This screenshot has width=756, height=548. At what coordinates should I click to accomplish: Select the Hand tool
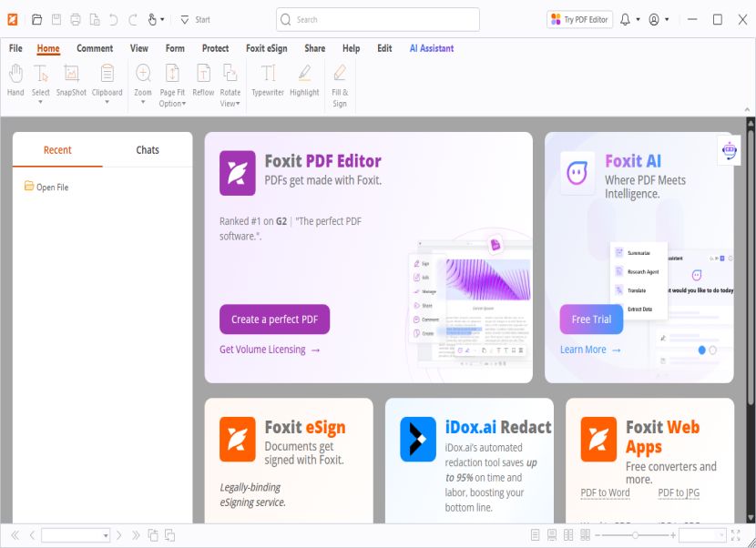(x=15, y=80)
